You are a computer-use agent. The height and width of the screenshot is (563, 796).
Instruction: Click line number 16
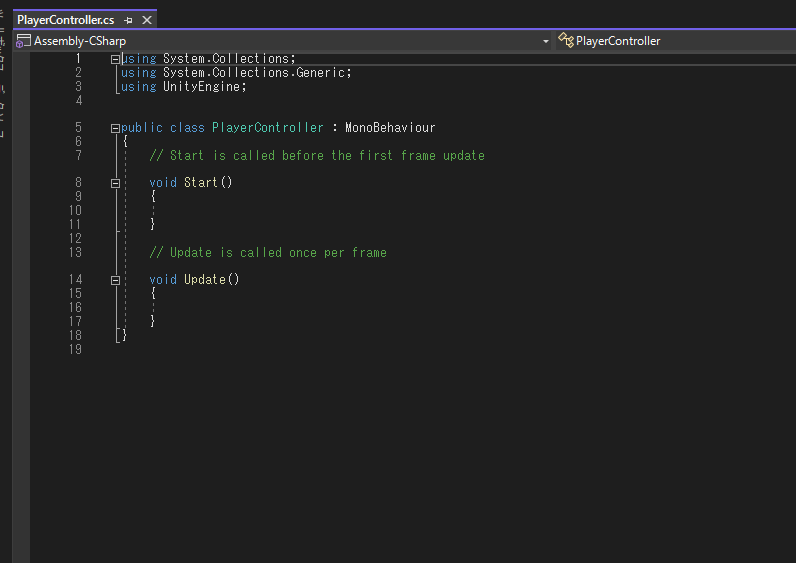coord(75,307)
